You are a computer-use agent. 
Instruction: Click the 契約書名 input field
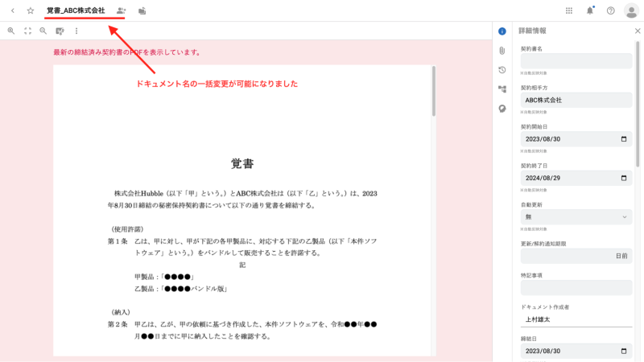pos(576,61)
